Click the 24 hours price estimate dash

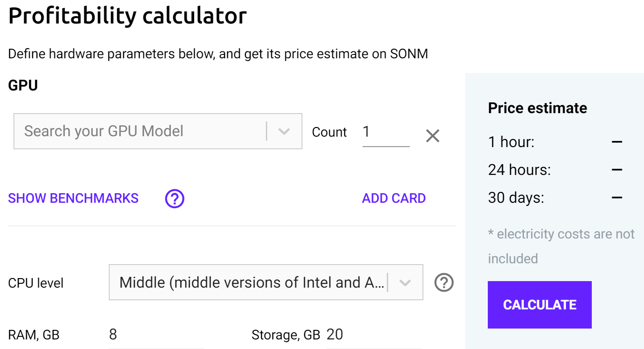point(617,170)
